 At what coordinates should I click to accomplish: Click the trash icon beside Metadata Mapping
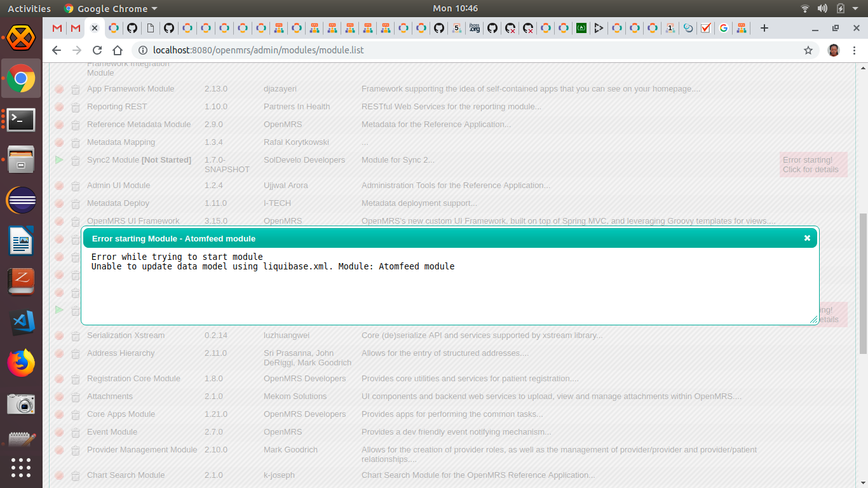[76, 143]
